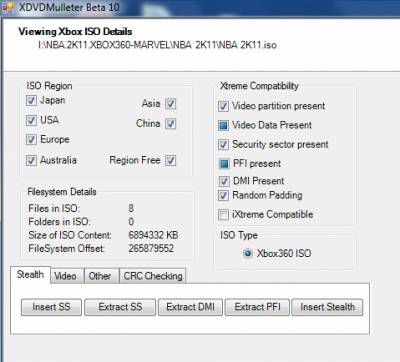Click the ISO file path text
This screenshot has height=362, width=400.
coord(157,45)
